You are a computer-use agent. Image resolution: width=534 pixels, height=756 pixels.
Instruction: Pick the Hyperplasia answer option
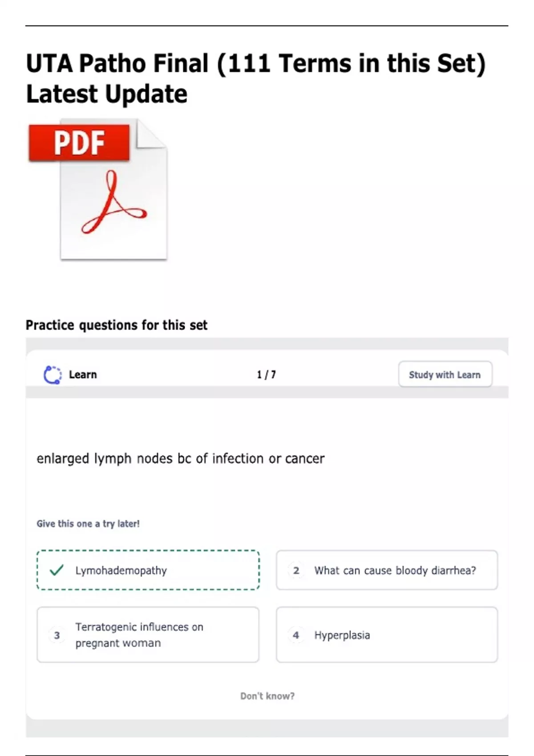click(x=387, y=635)
